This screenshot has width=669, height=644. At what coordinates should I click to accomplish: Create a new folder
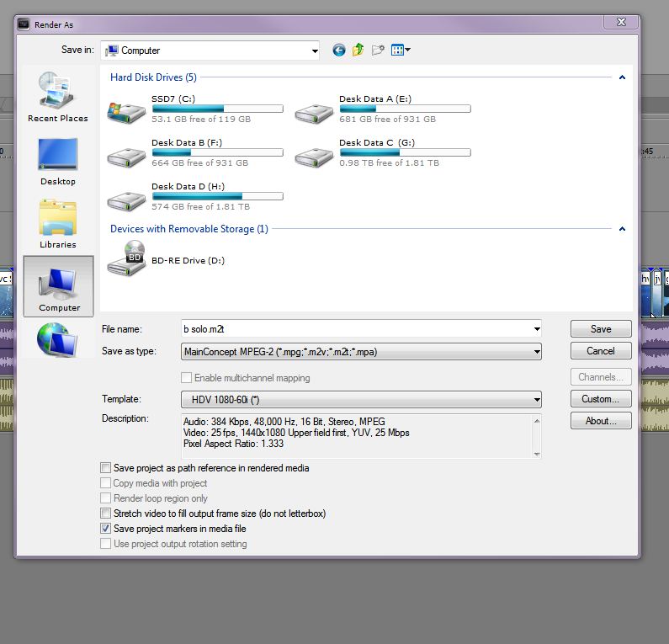378,51
